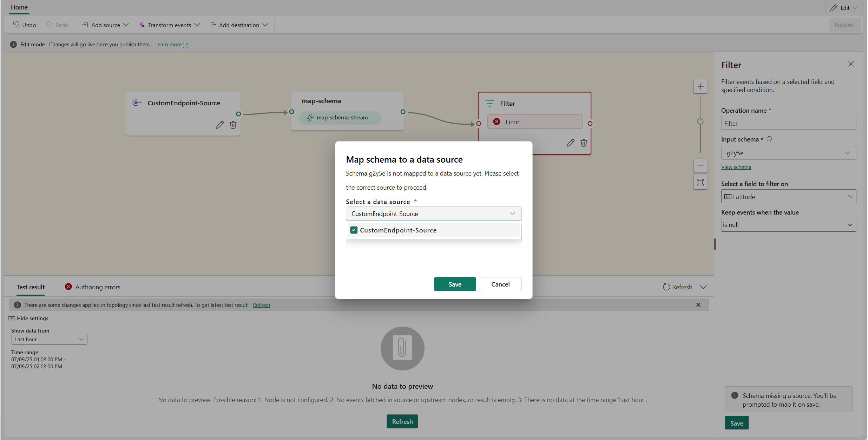Viewport: 868px width, 440px height.
Task: Click the Filter node input connector
Action: [x=479, y=124]
